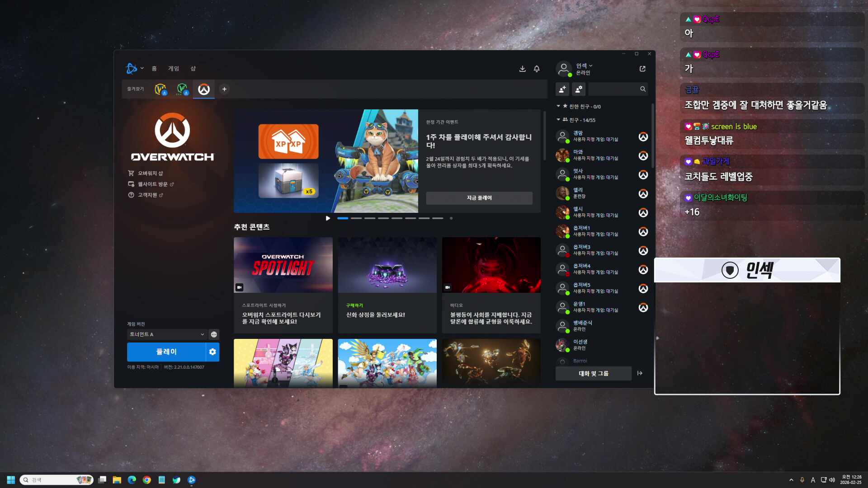Play the banner carousel slideshow

click(x=328, y=218)
